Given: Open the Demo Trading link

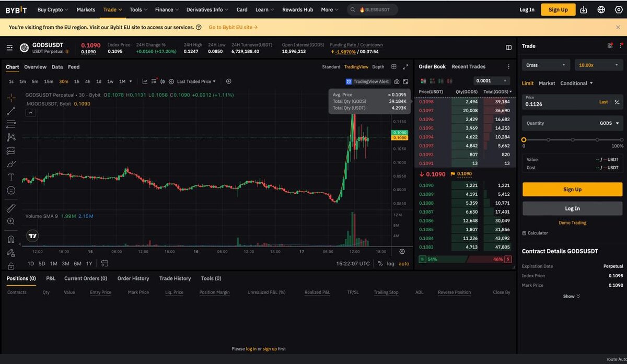Looking at the screenshot, I should coord(572,222).
